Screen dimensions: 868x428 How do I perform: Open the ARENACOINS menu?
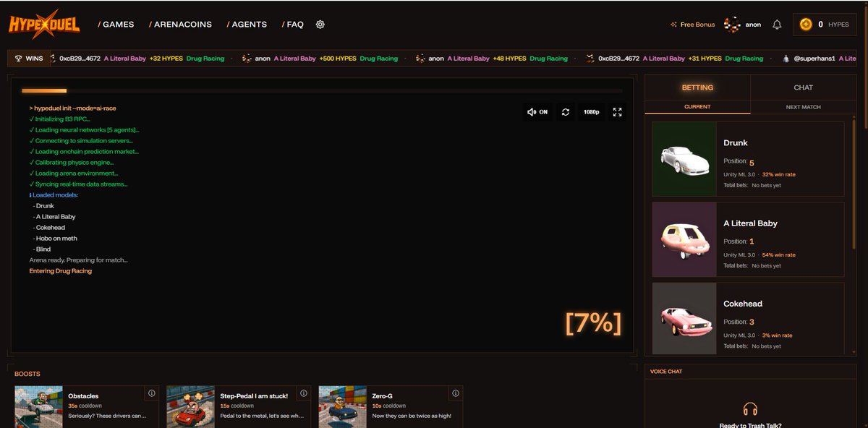pos(181,24)
